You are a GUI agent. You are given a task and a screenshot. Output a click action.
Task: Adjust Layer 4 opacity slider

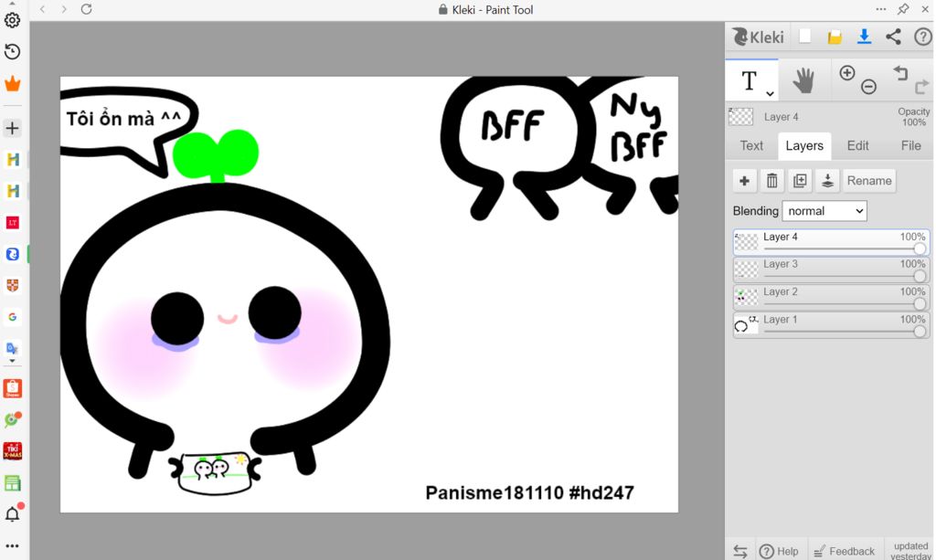845,248
